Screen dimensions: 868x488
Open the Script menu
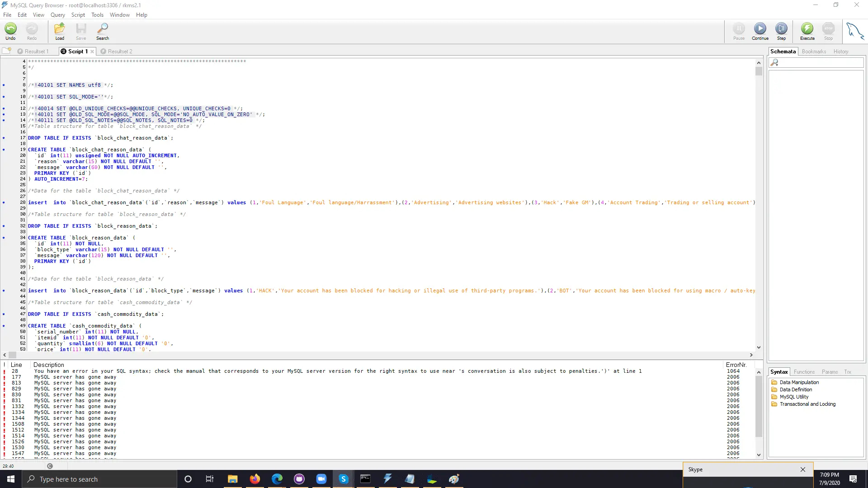click(x=78, y=15)
